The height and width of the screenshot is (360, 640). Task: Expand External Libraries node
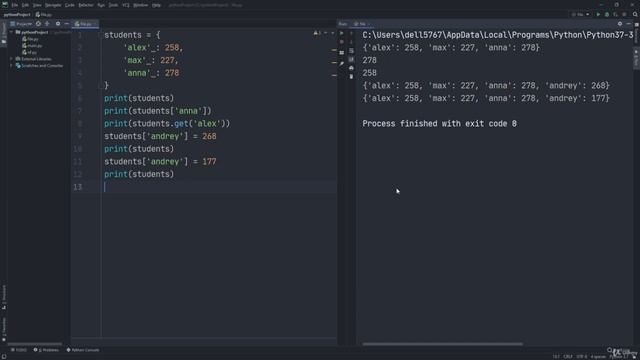click(11, 59)
